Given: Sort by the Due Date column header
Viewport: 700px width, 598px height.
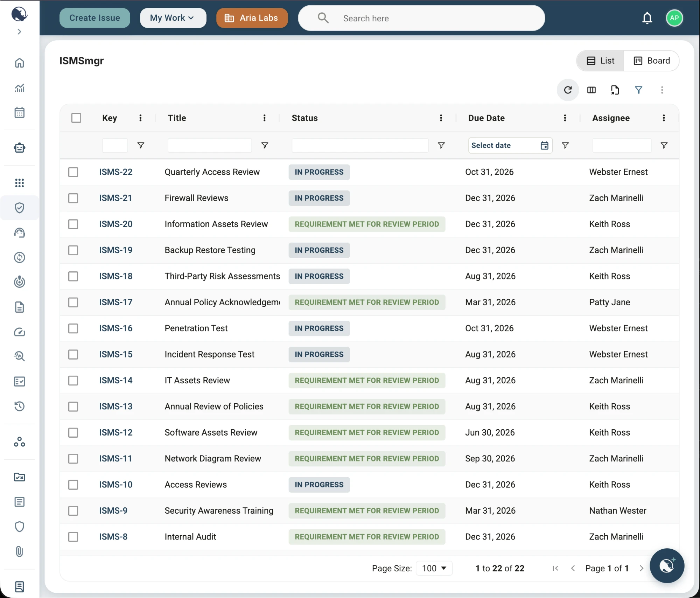Looking at the screenshot, I should tap(486, 118).
